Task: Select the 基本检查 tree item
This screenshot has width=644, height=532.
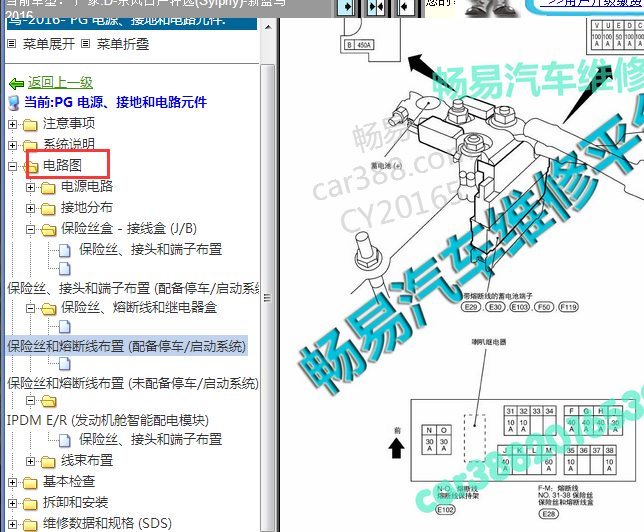Action: pyautogui.click(x=69, y=481)
